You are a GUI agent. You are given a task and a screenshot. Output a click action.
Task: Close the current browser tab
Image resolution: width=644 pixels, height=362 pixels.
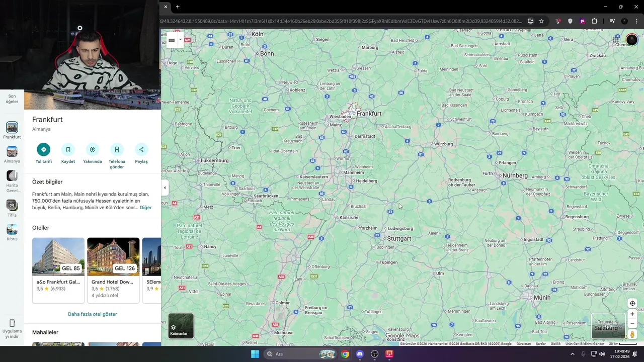click(166, 7)
